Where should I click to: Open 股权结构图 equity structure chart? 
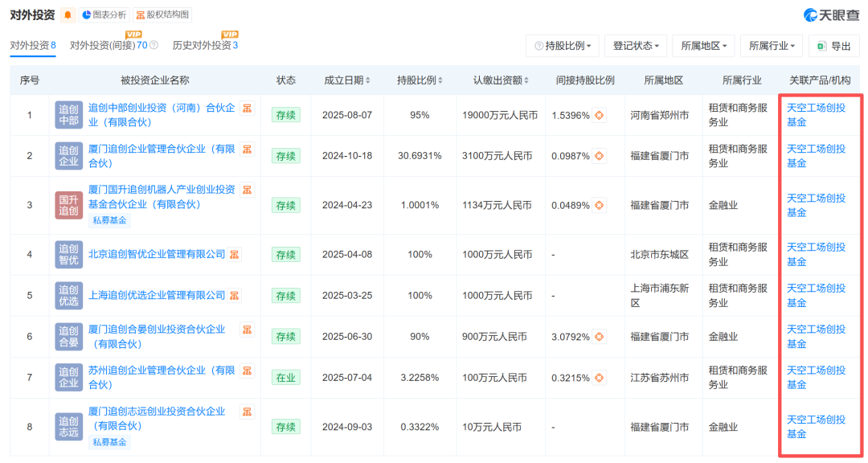[x=162, y=15]
